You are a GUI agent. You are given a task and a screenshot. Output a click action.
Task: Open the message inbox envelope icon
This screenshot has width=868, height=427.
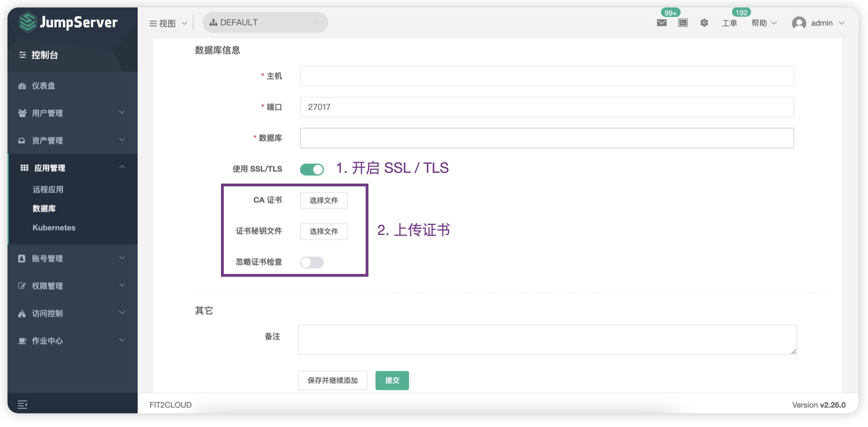(662, 23)
